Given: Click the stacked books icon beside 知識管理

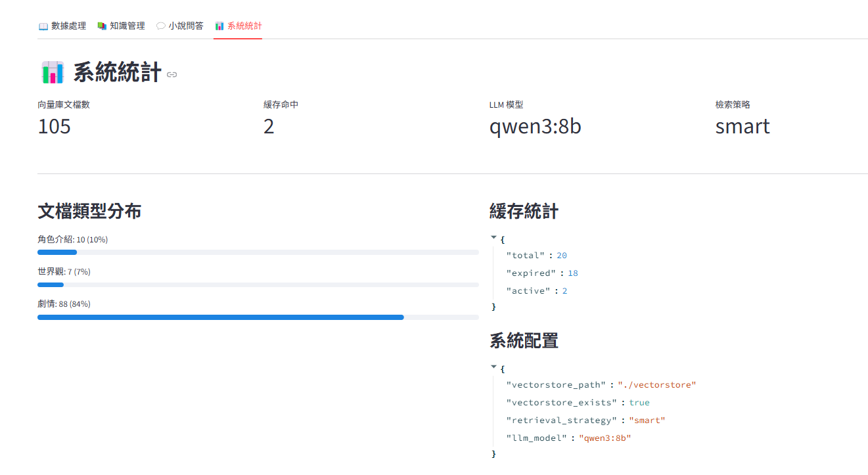Looking at the screenshot, I should pyautogui.click(x=102, y=26).
